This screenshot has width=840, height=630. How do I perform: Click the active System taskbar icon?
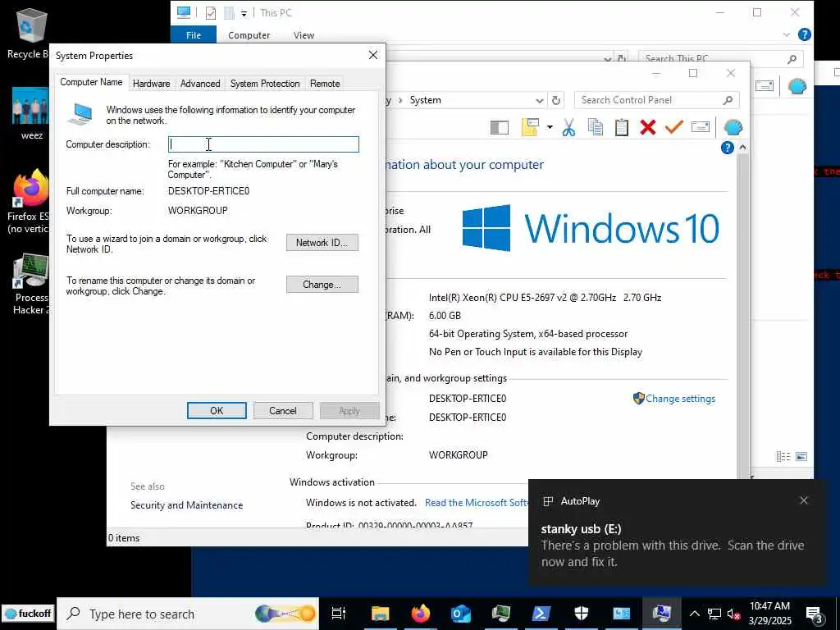pyautogui.click(x=662, y=614)
